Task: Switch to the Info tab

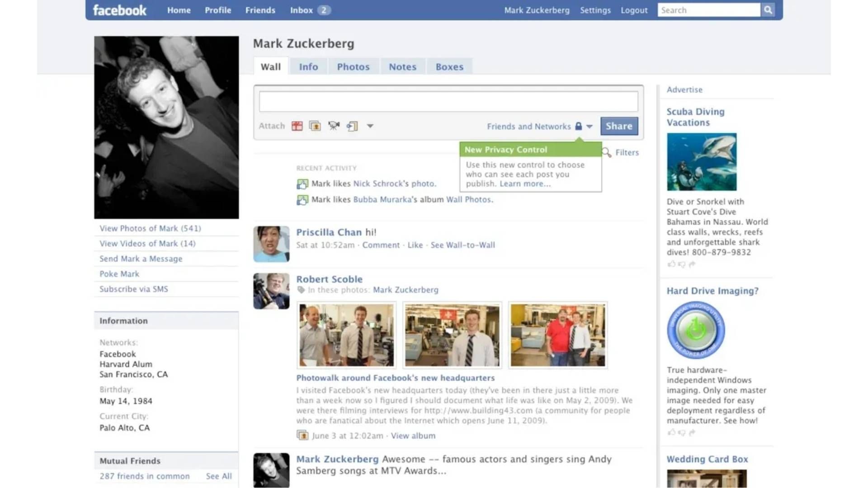Action: [x=308, y=67]
